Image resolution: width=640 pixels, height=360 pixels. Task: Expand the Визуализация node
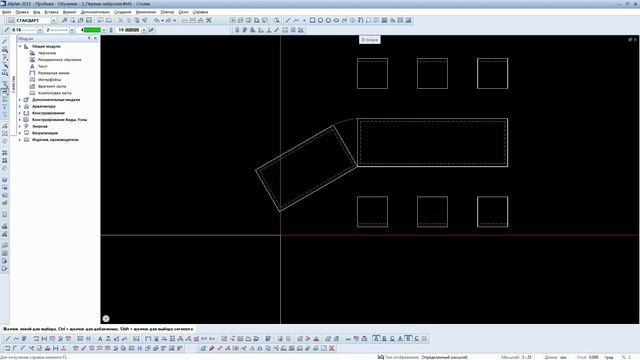coord(20,133)
